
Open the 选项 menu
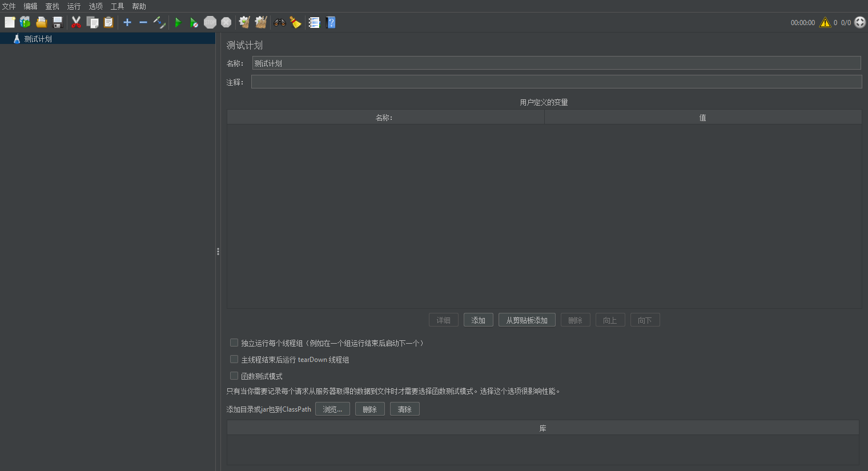[95, 6]
